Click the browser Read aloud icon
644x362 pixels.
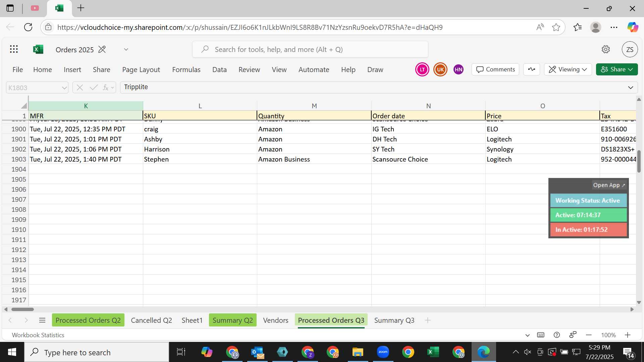(540, 27)
